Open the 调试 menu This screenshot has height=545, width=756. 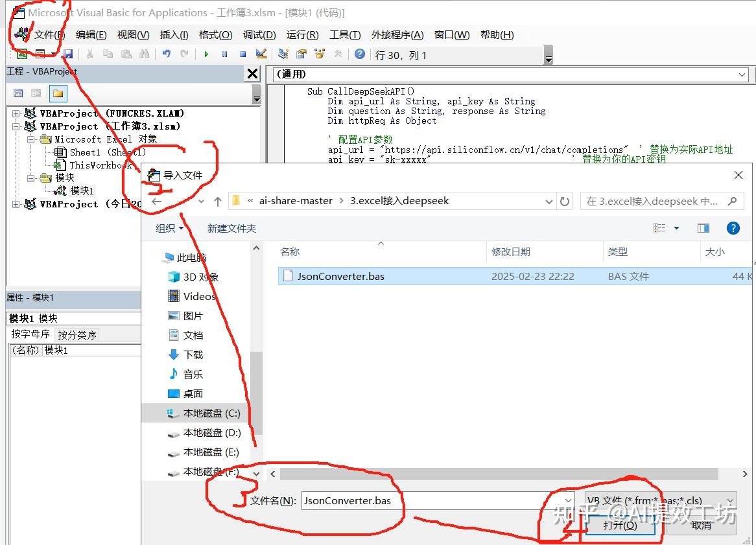[259, 35]
